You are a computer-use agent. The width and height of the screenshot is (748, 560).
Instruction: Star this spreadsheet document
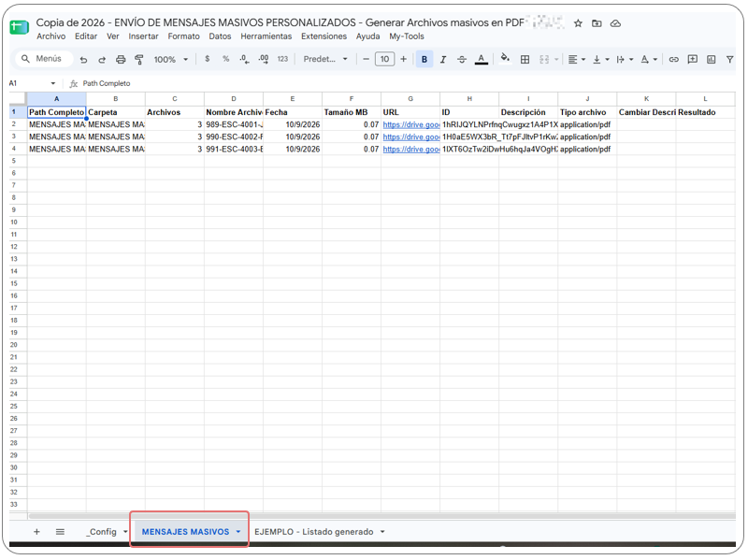[578, 23]
